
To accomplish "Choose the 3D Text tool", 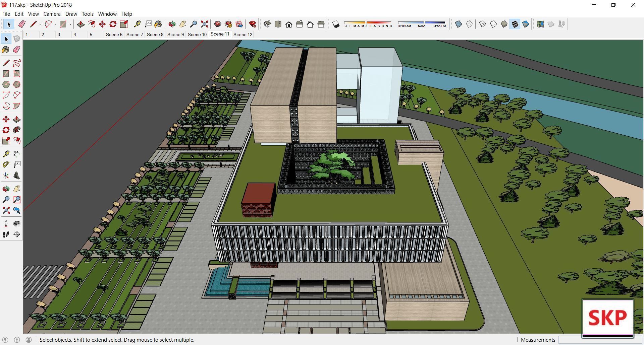I will pyautogui.click(x=17, y=176).
